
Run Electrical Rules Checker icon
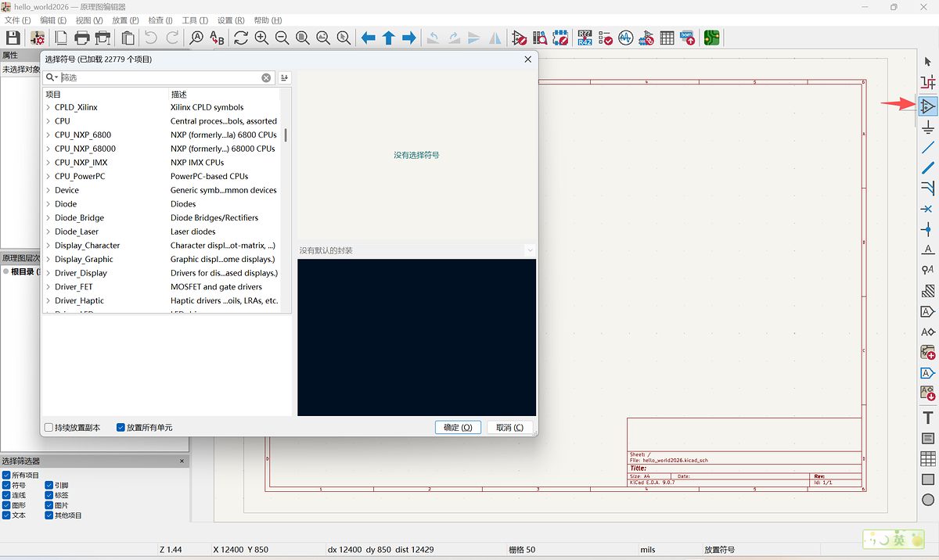click(605, 38)
